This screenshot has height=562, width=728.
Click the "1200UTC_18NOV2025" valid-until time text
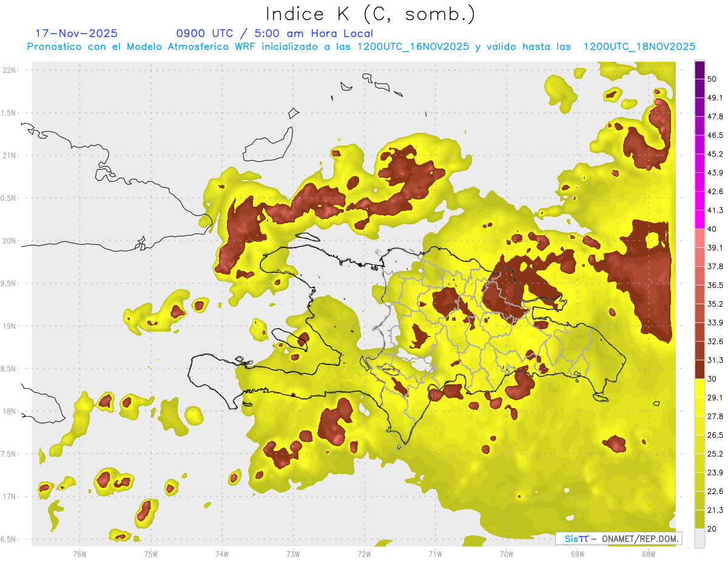(639, 47)
